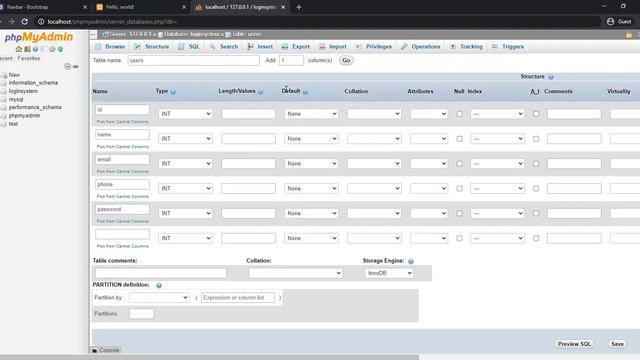Screen dimensions: 640x360
Task: Reload navigation panel with green refresh icon
Action: [60, 49]
